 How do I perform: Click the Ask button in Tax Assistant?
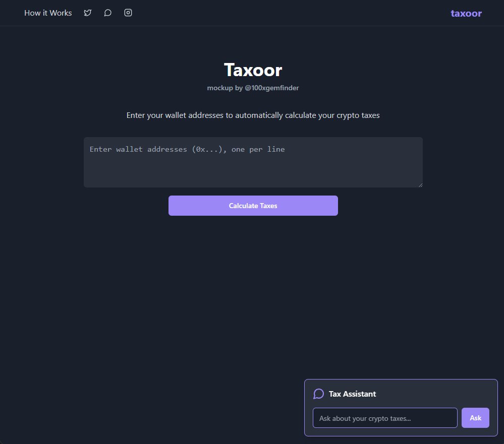475,417
